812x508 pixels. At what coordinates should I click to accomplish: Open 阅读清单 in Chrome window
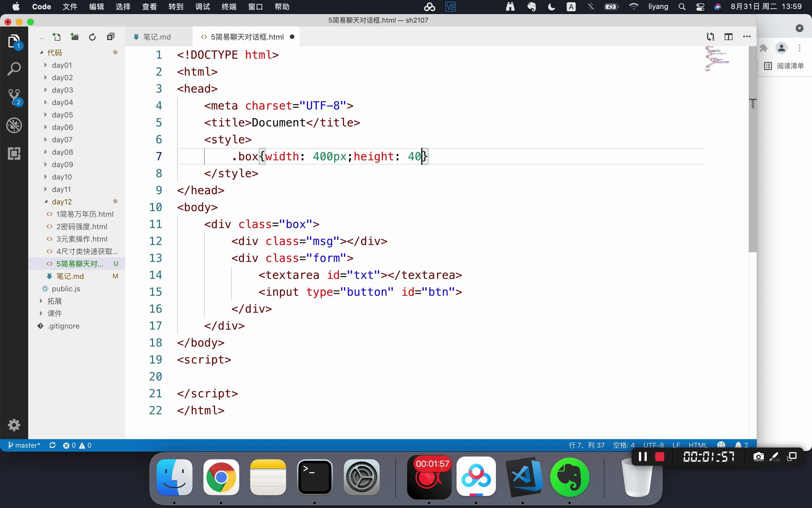[784, 66]
